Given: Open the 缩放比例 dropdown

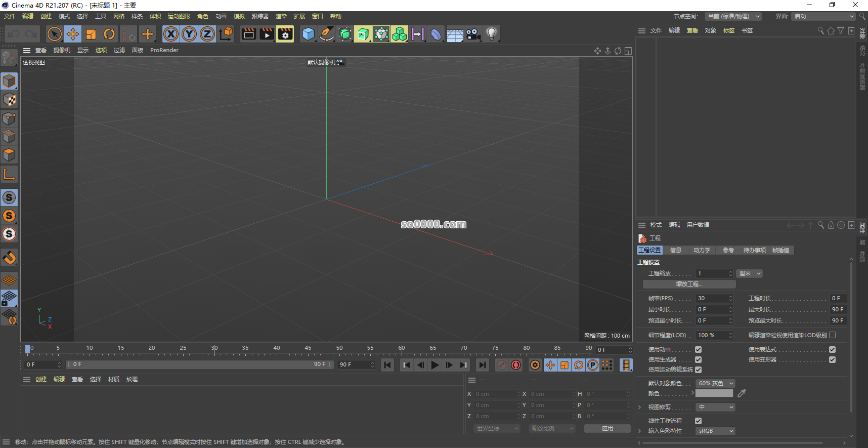Looking at the screenshot, I should coord(552,428).
